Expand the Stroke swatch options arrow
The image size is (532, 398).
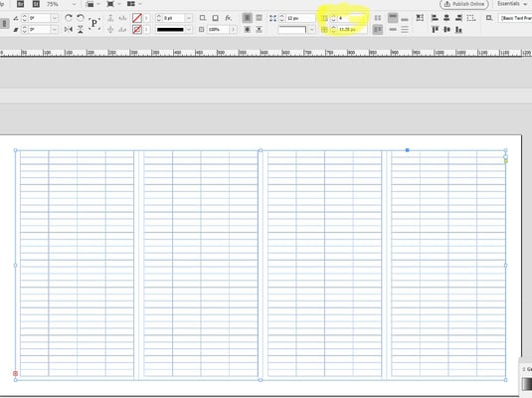[146, 30]
